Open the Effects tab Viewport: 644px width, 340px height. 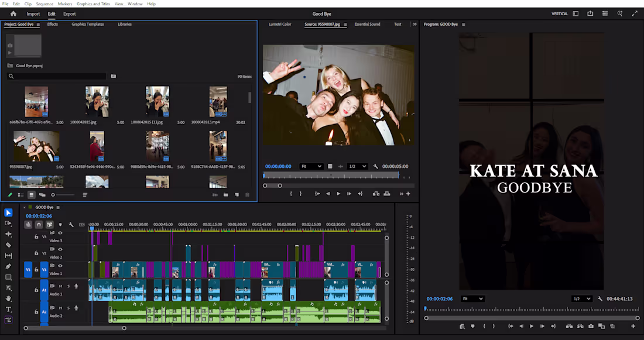coord(53,24)
